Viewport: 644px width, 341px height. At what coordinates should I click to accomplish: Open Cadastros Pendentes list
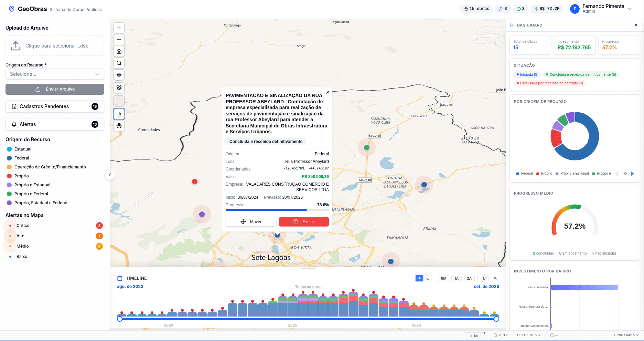(55, 106)
